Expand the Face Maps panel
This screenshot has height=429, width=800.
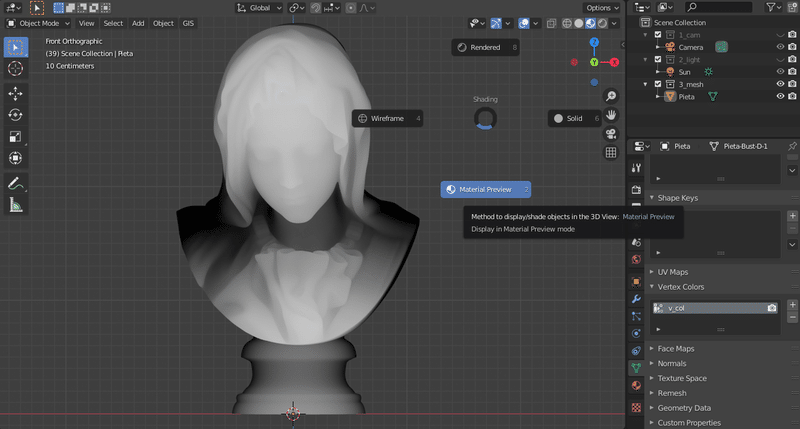(676, 349)
